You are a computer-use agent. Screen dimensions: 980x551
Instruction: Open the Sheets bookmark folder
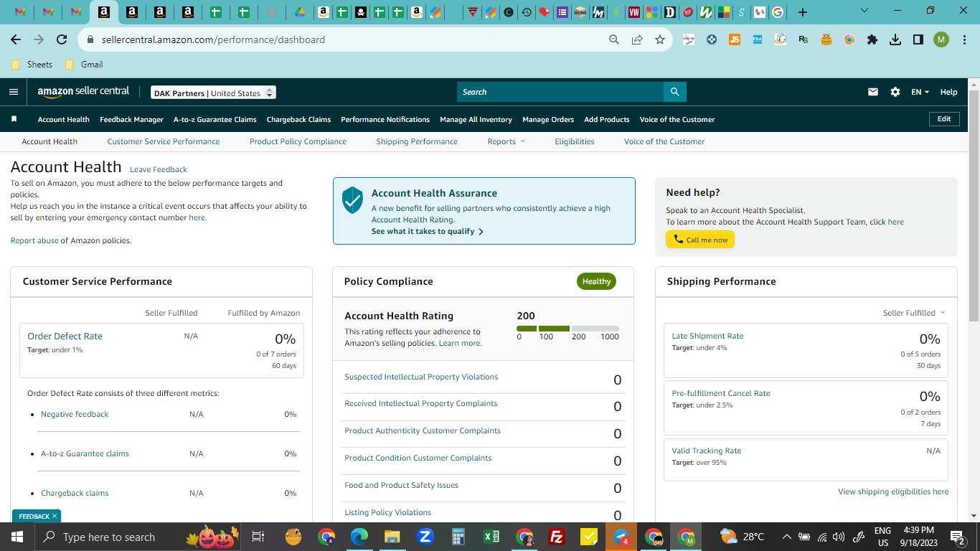[32, 65]
